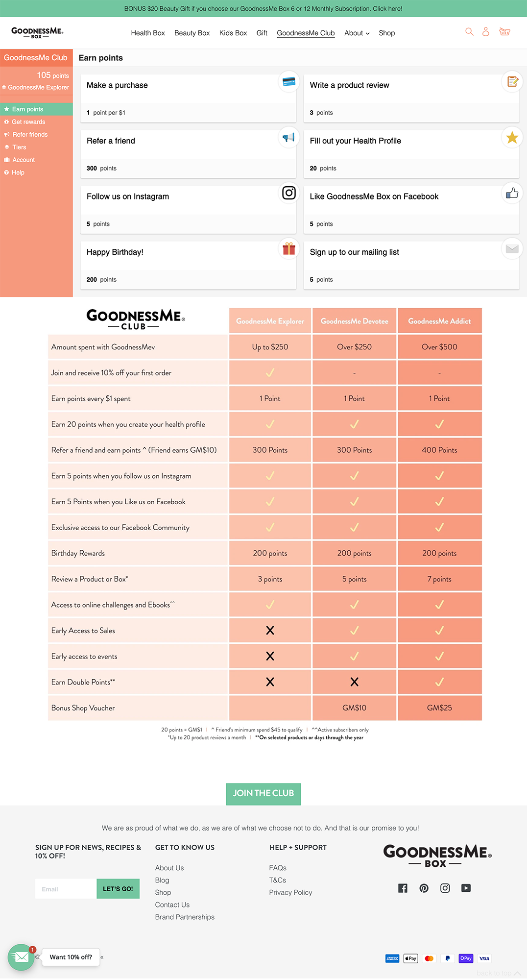Viewport: 527px width, 980px height.
Task: Click the LET'S GO! signup button
Action: click(x=118, y=888)
